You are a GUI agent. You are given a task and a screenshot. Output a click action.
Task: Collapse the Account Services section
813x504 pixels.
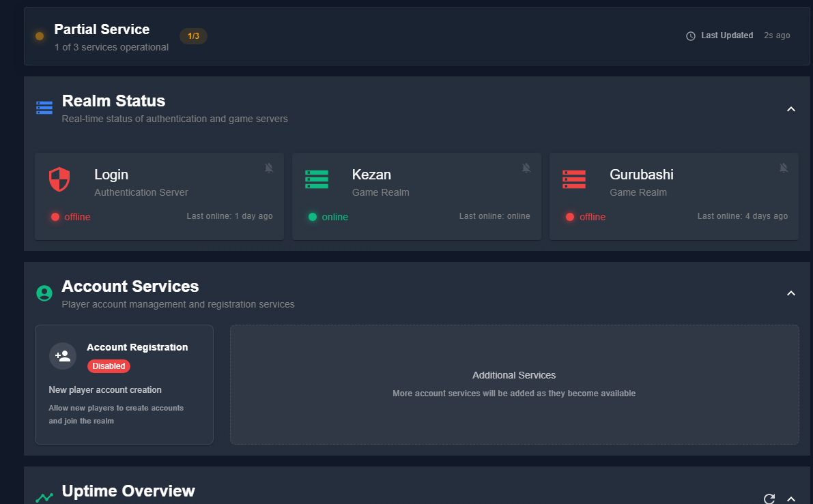point(790,293)
